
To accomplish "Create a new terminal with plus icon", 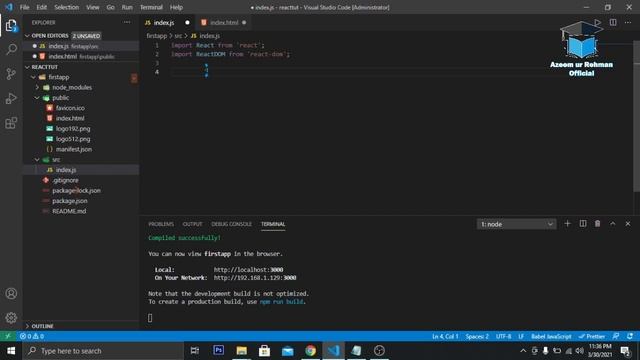I will tap(567, 224).
